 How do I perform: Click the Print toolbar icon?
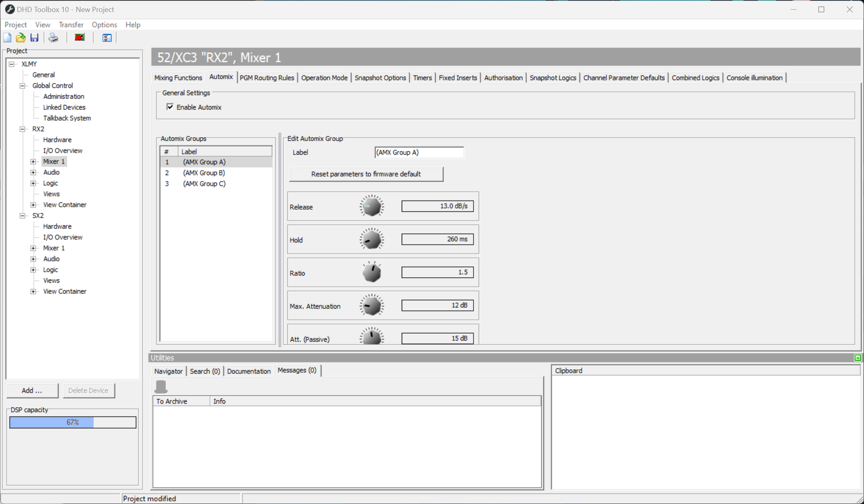pyautogui.click(x=53, y=37)
